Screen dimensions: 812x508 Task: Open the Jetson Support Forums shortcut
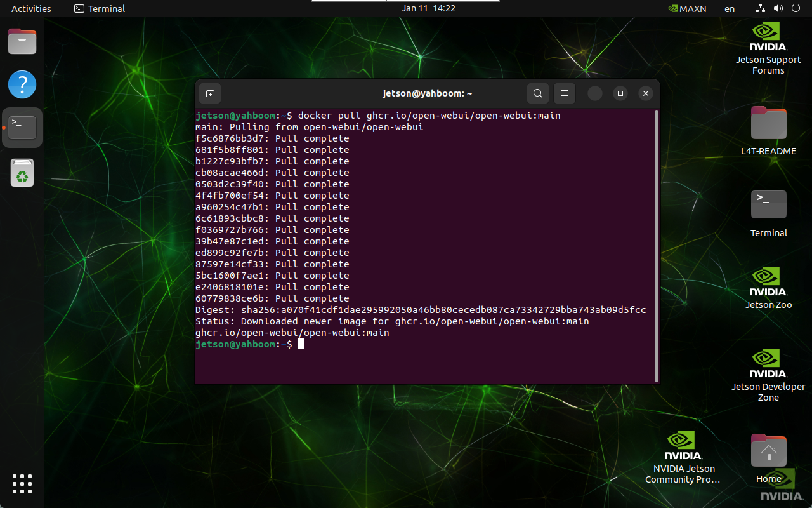(x=768, y=48)
